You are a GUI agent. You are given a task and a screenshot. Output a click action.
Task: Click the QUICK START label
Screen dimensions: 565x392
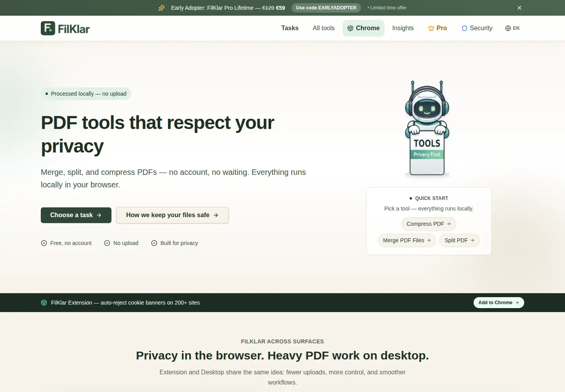point(432,198)
